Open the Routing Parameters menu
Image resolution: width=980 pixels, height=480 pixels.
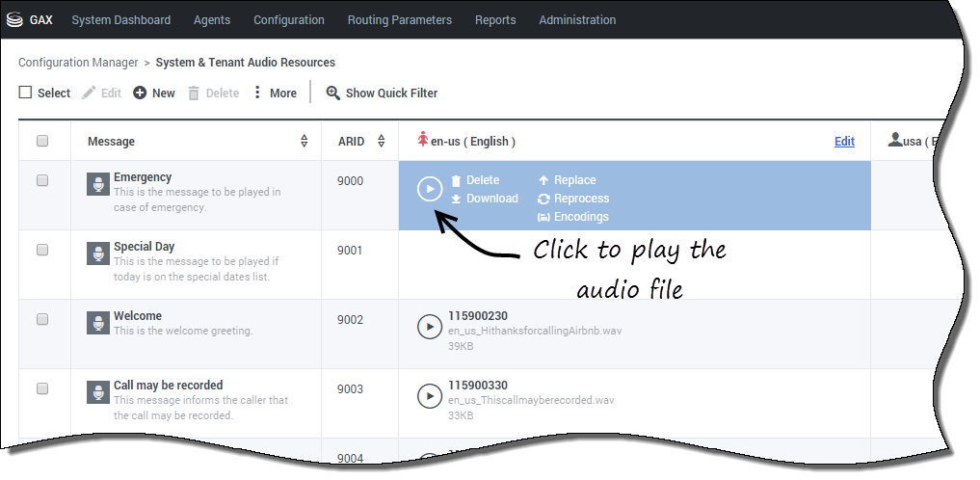pos(399,20)
